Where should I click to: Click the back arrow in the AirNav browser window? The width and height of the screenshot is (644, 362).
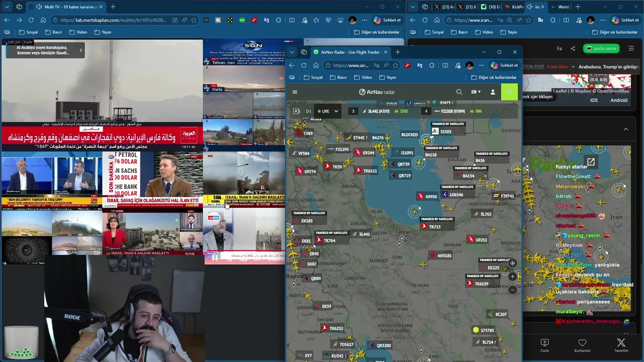click(291, 65)
